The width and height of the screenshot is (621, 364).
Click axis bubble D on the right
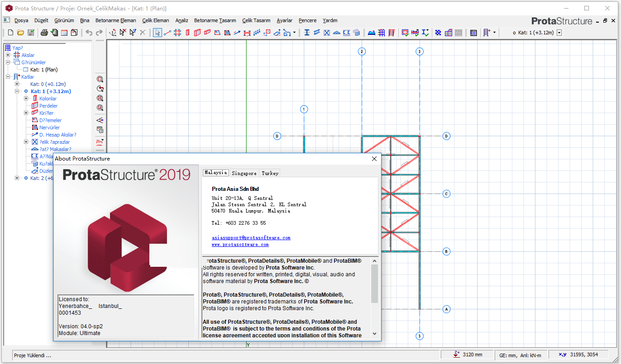click(446, 136)
